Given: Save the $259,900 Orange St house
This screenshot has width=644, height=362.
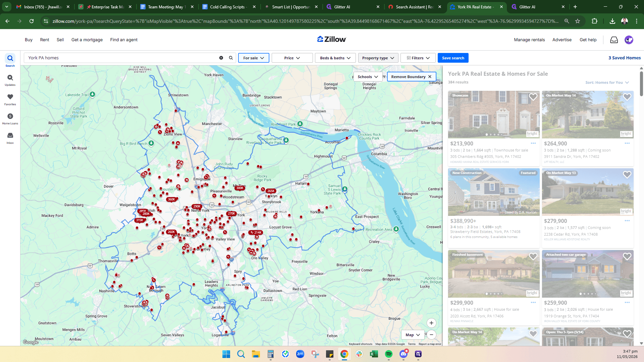Looking at the screenshot, I should pyautogui.click(x=627, y=256).
